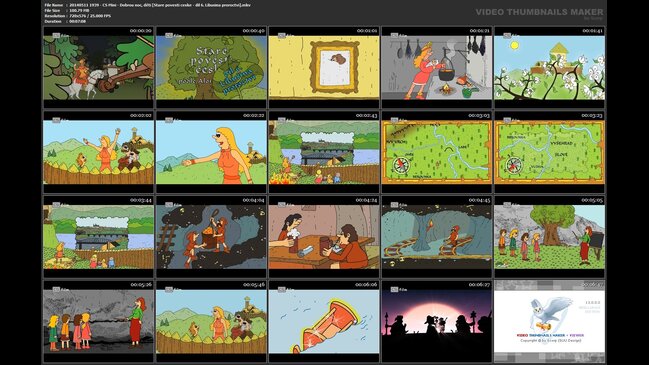This screenshot has width=649, height=365.
Task: Select the river bridge vision thumbnail at 00:02:43
Action: 324,152
